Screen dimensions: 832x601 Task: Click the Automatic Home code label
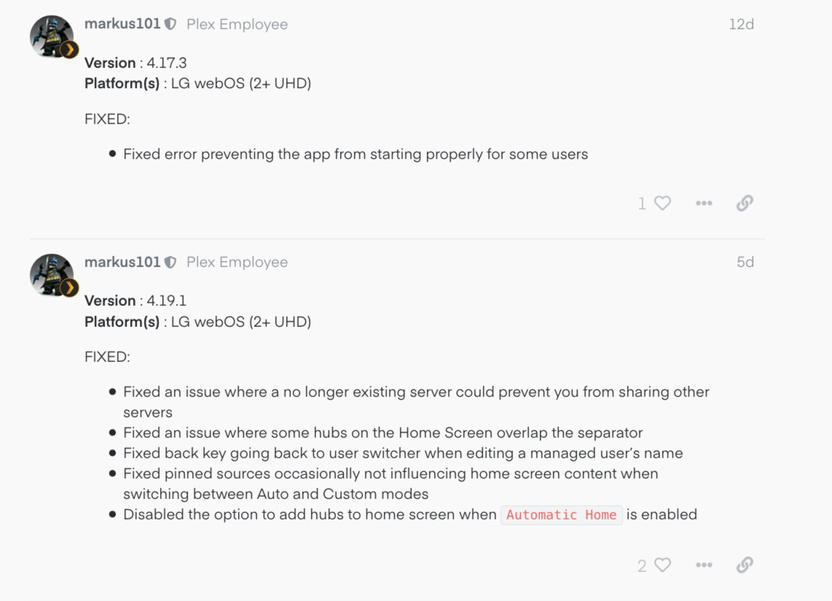tap(561, 515)
